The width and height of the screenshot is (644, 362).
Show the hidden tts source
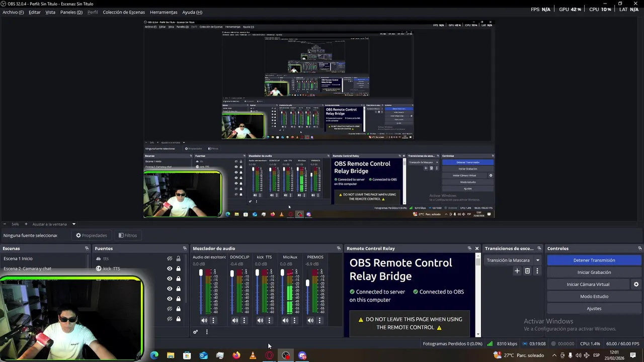[x=170, y=258]
